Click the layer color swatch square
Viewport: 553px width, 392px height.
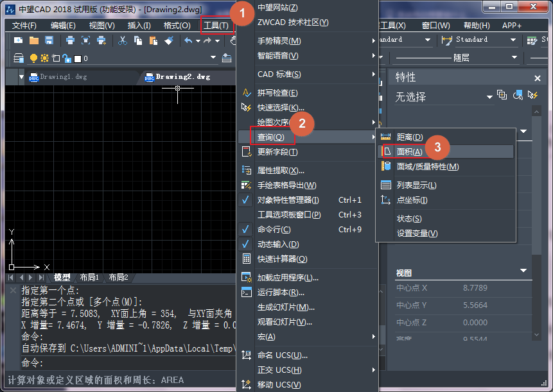tap(77, 58)
